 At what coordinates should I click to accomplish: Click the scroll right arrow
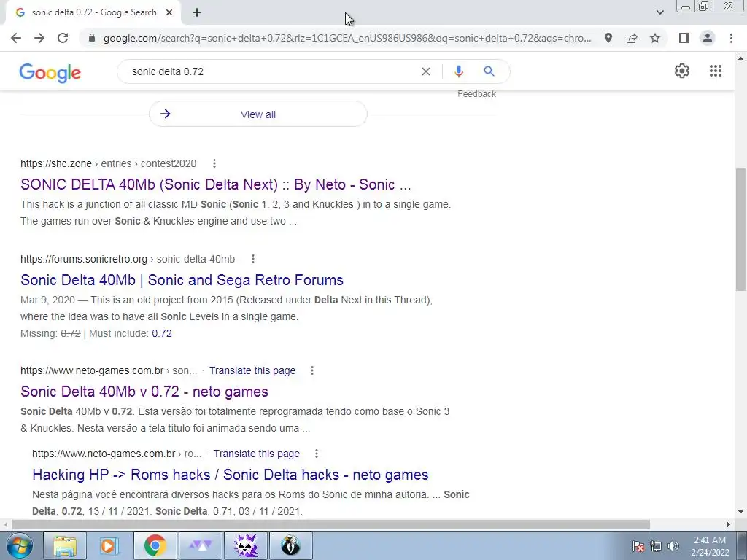[x=729, y=524]
